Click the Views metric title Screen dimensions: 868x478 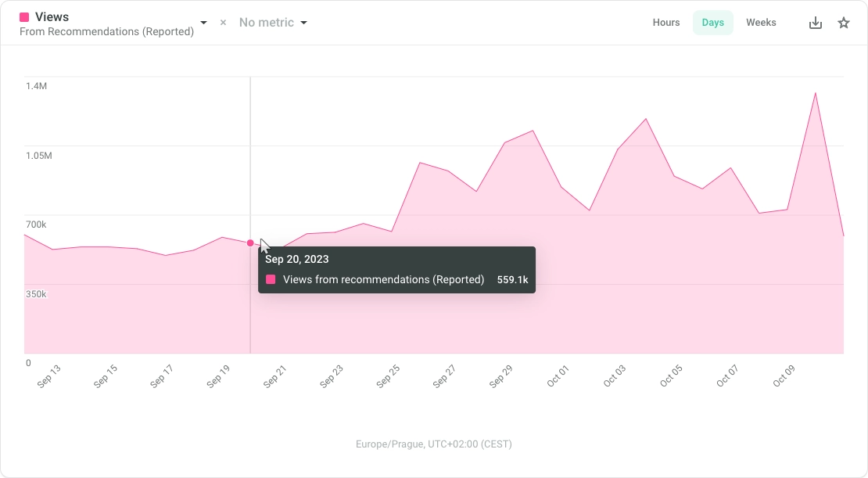pos(52,17)
